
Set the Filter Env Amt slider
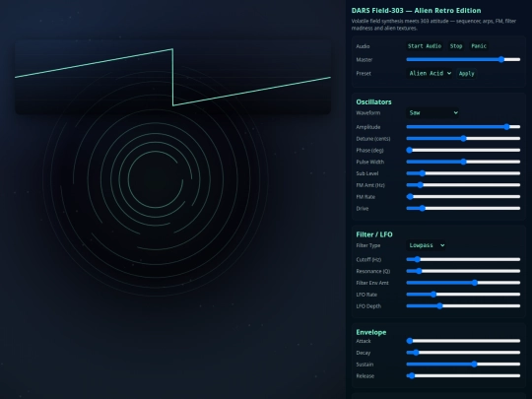click(x=463, y=283)
